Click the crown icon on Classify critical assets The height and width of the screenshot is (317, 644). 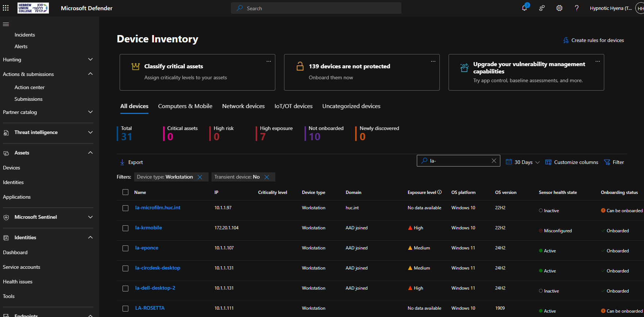click(136, 66)
